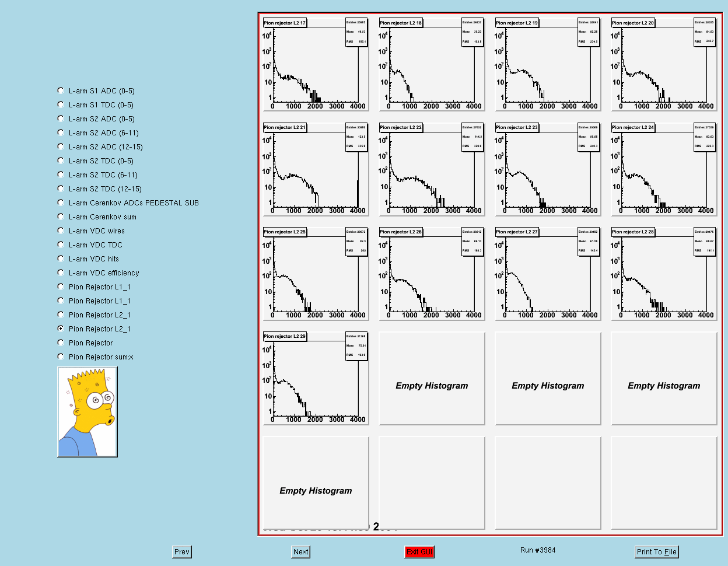
Task: Click title box 'Pion rejector L2 27'
Action: (x=517, y=232)
